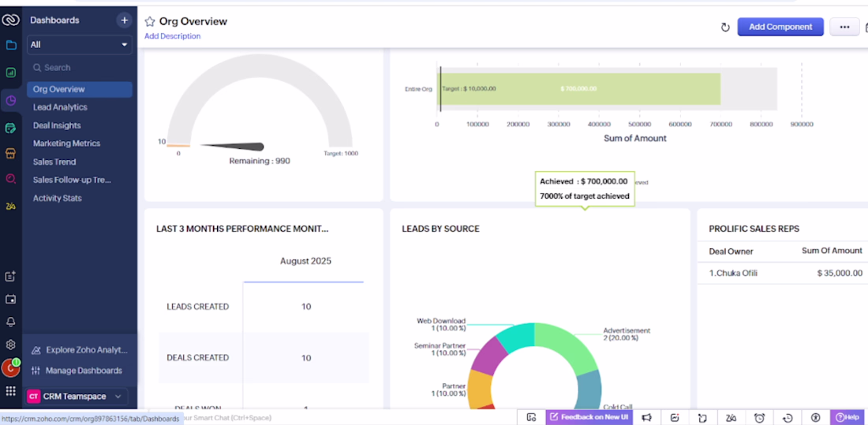
Task: Open the apps grid launcher icon
Action: [x=10, y=391]
